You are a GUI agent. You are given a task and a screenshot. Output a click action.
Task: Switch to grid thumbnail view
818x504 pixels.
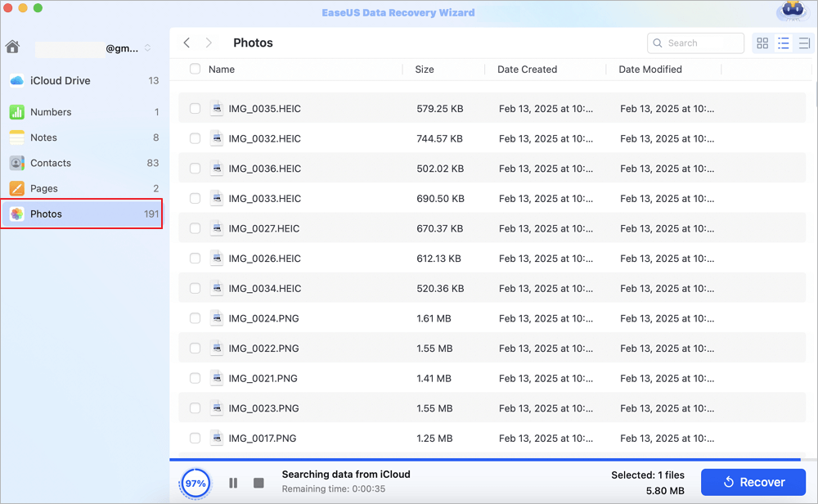[762, 43]
